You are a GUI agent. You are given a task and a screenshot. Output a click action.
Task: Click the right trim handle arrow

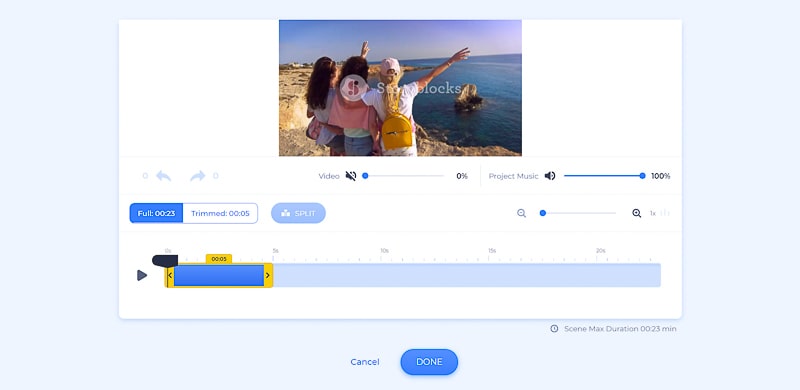[268, 276]
